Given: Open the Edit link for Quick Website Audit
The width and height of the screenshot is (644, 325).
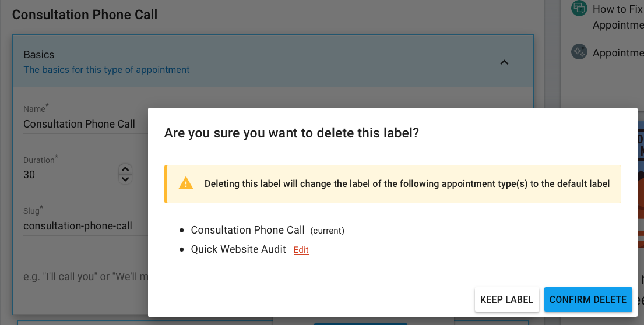Looking at the screenshot, I should coord(301,250).
